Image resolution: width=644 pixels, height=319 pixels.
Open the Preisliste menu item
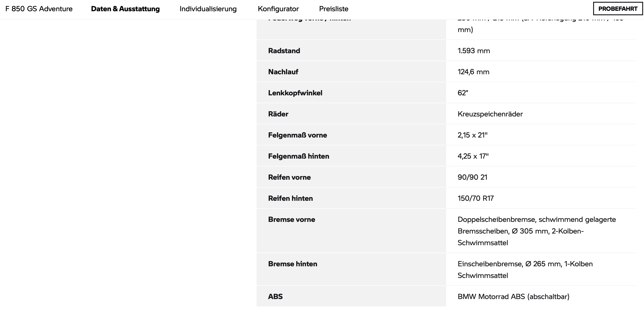coord(334,9)
